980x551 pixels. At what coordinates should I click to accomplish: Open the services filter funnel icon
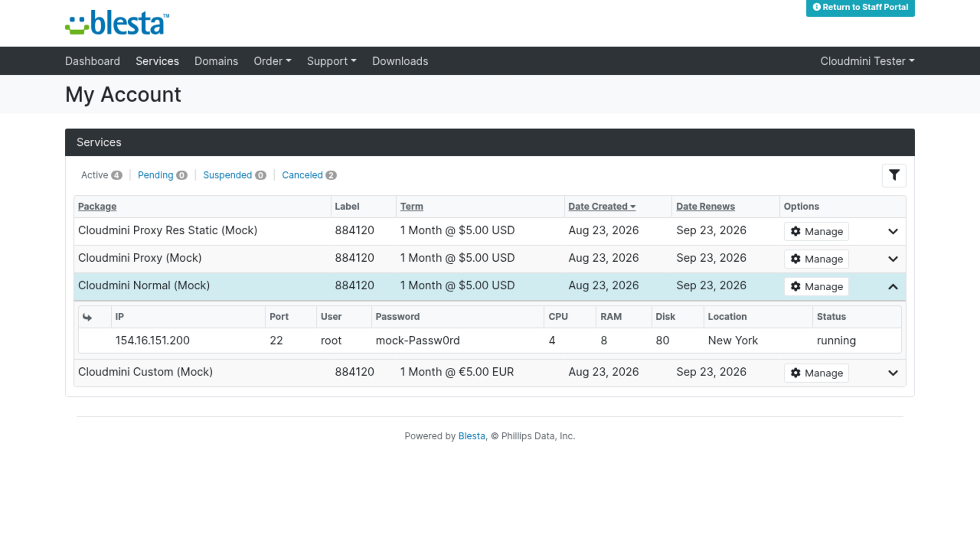(894, 176)
